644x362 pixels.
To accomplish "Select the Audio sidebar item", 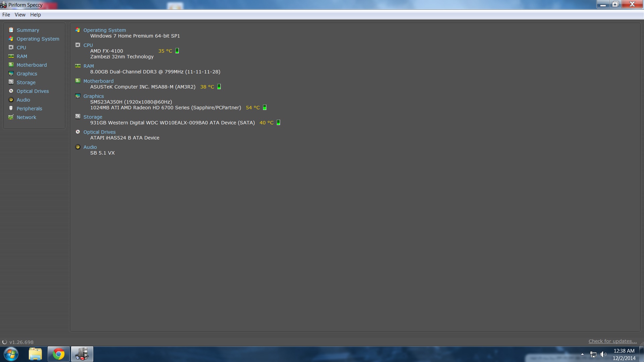I will coord(23,100).
